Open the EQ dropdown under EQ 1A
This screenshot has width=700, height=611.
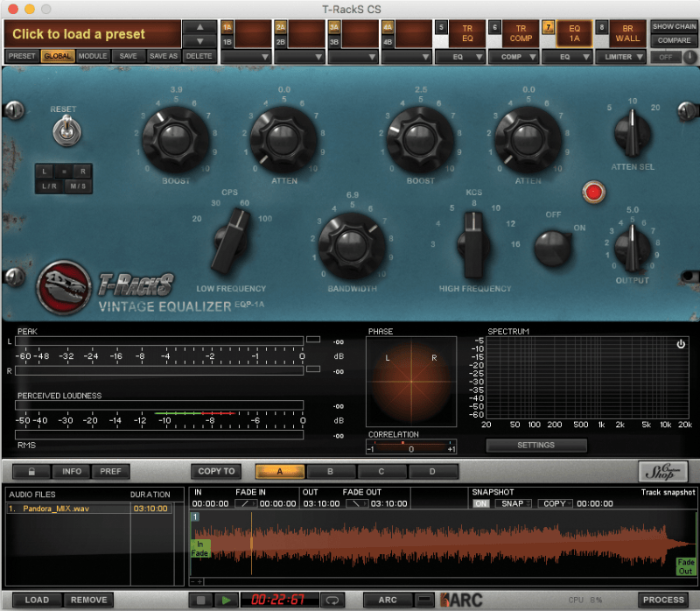(x=567, y=57)
